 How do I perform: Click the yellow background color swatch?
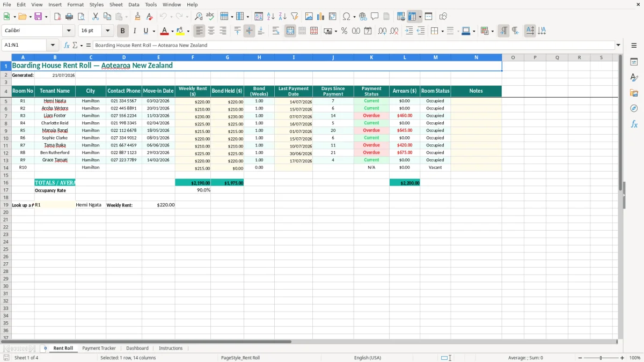(180, 31)
